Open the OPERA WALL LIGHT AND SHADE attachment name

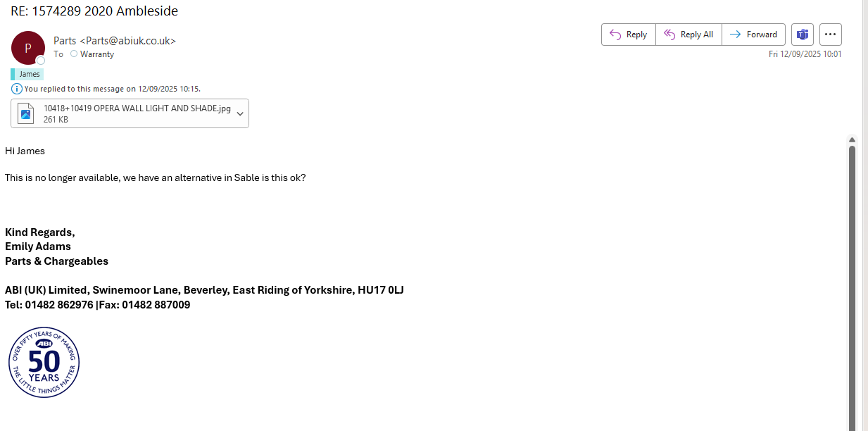pos(137,108)
